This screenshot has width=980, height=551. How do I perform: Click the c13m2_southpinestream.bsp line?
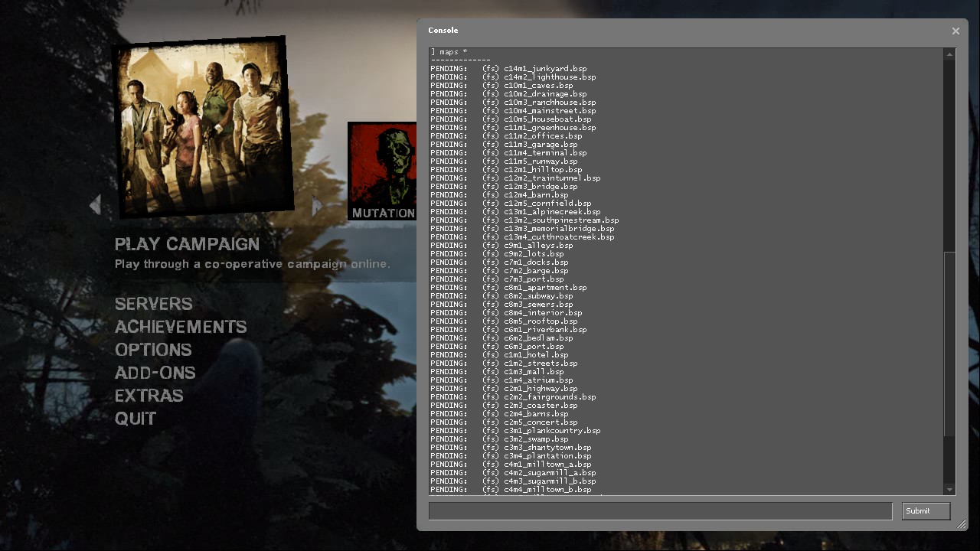pos(524,220)
